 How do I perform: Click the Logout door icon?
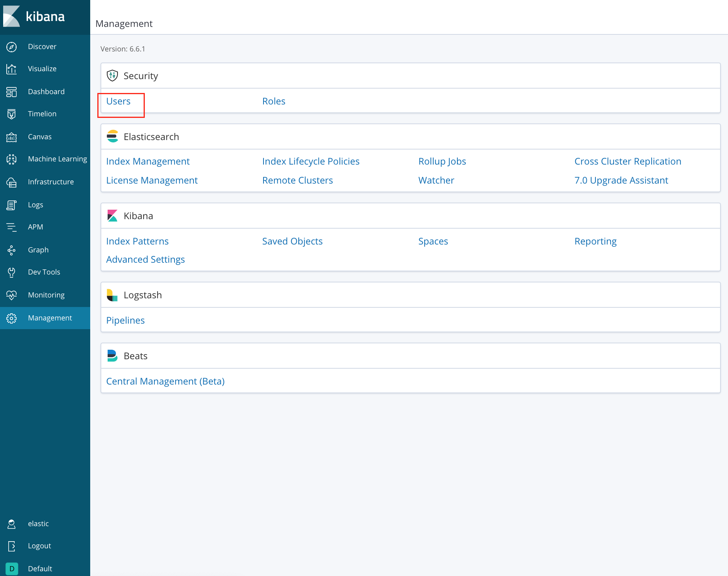(x=11, y=546)
